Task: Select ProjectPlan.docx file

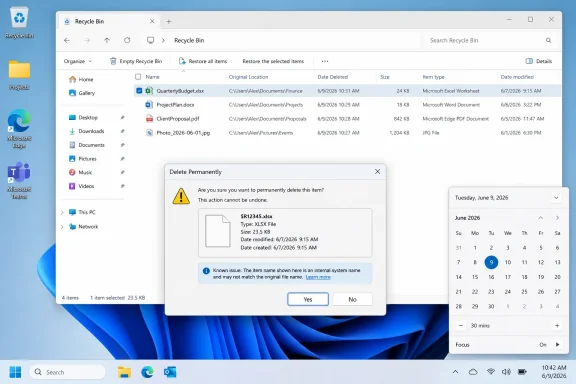Action: (x=347, y=105)
